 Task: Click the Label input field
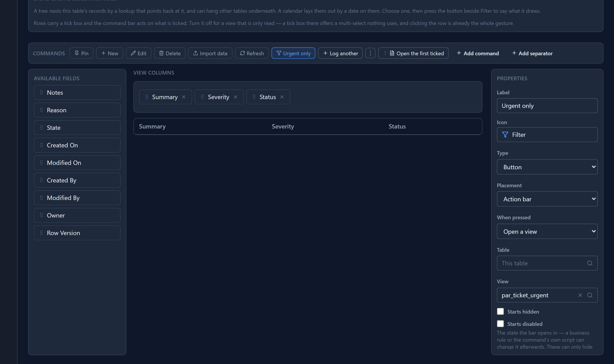coord(547,106)
